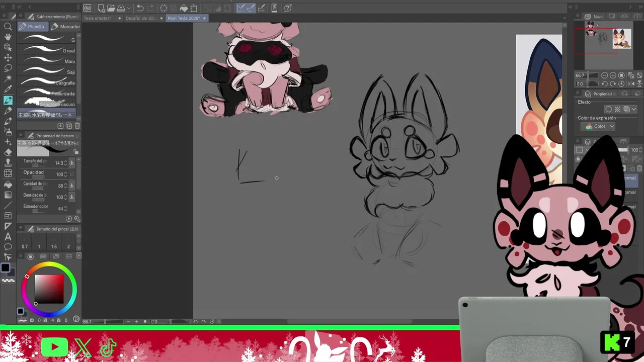Create a new canvas document
This screenshot has height=362, width=644.
pyautogui.click(x=101, y=8)
